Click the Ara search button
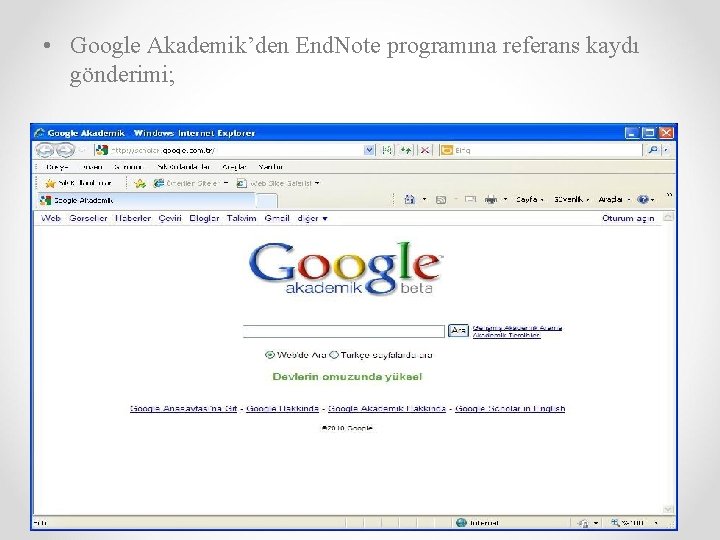Screen dimensions: 720x540 (x=458, y=330)
